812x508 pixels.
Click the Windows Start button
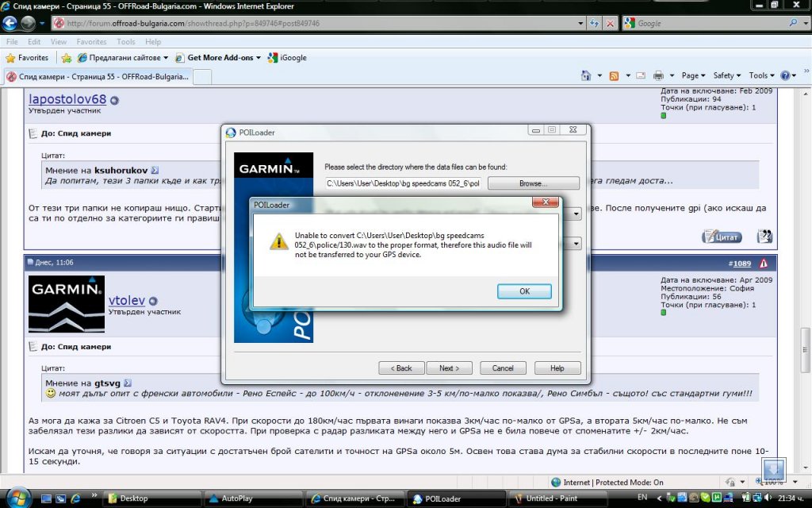pyautogui.click(x=19, y=498)
